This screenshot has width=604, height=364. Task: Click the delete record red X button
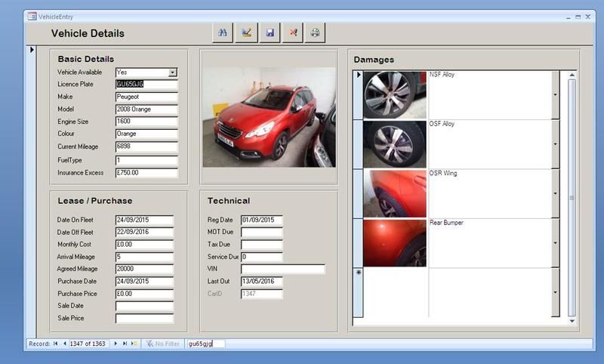click(293, 32)
